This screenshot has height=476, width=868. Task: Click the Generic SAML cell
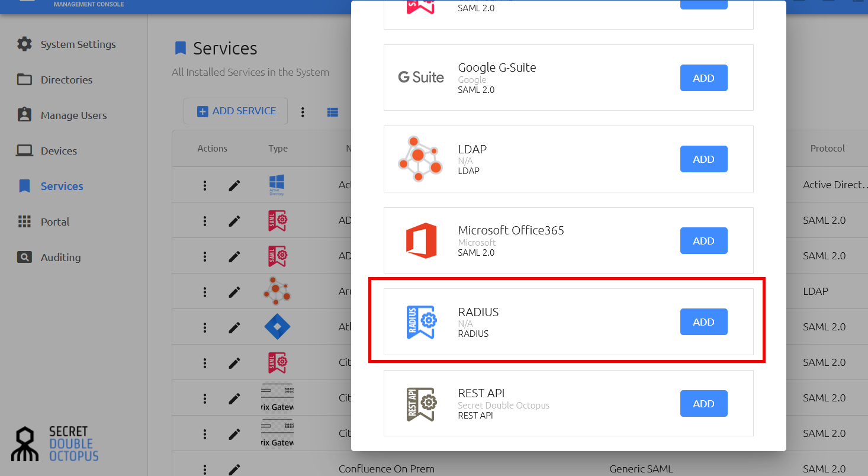pos(641,469)
